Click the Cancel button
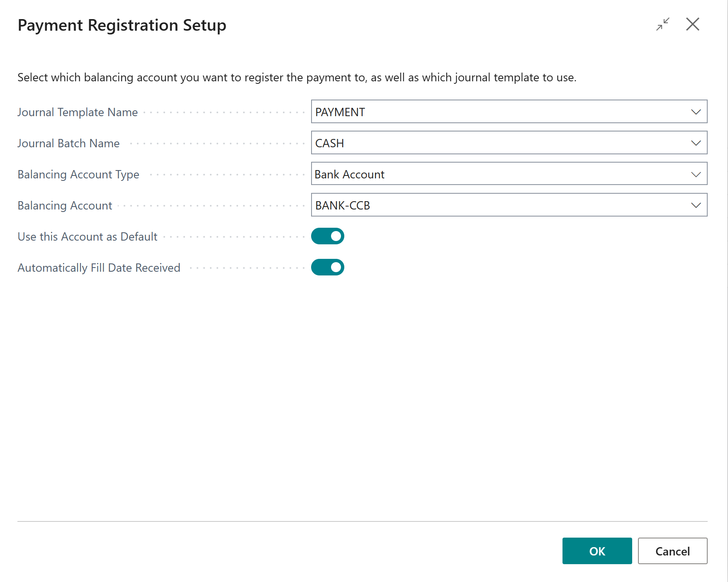 [672, 551]
